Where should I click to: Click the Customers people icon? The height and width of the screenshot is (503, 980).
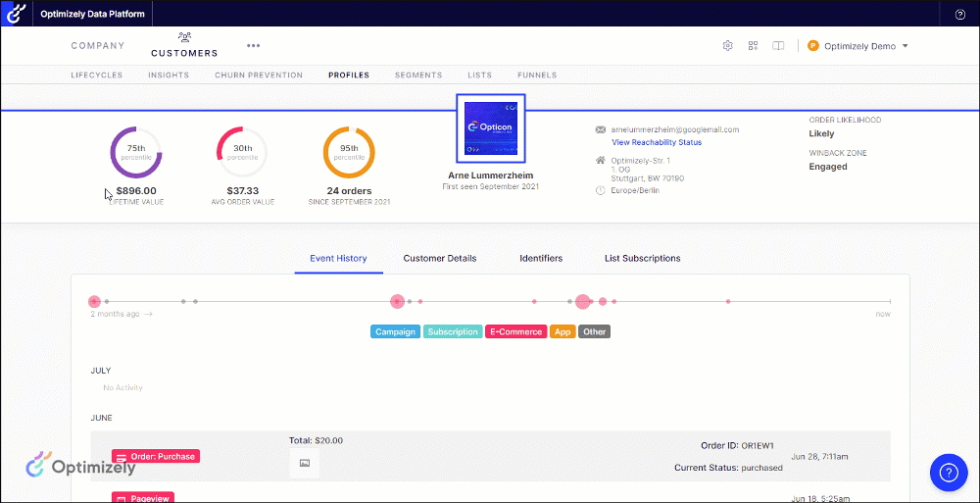pos(184,37)
